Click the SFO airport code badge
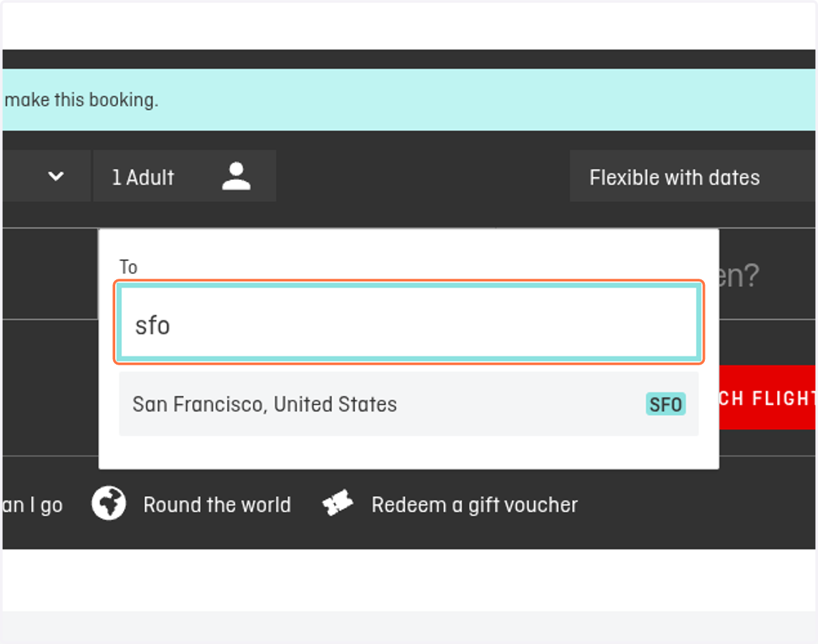The height and width of the screenshot is (644, 818). pos(665,405)
